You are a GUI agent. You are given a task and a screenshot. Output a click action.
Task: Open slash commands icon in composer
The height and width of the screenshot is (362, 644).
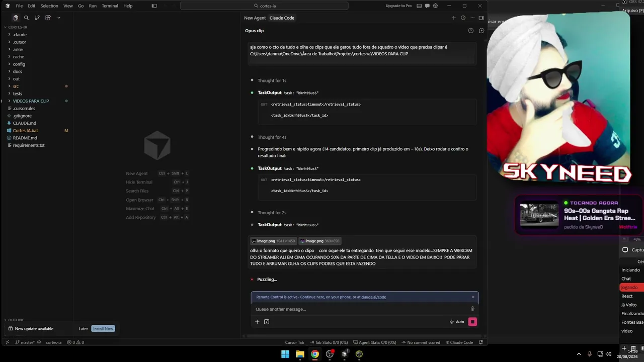pyautogui.click(x=267, y=322)
